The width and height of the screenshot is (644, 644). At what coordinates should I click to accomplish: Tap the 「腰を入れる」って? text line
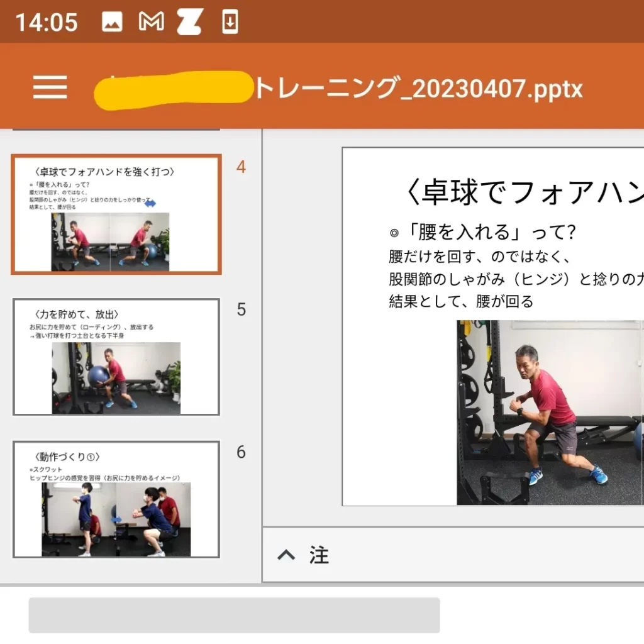[x=482, y=232]
